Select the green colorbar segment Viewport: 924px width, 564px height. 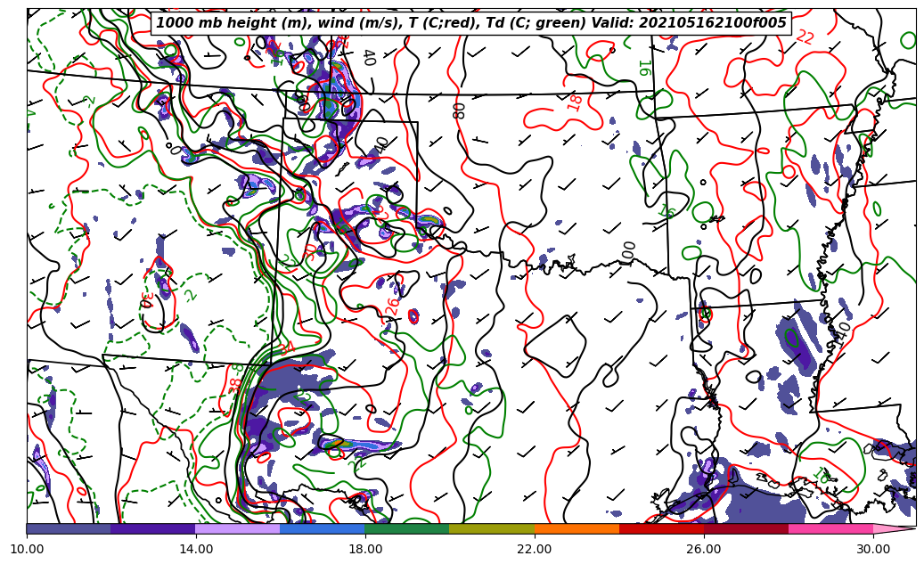click(407, 528)
